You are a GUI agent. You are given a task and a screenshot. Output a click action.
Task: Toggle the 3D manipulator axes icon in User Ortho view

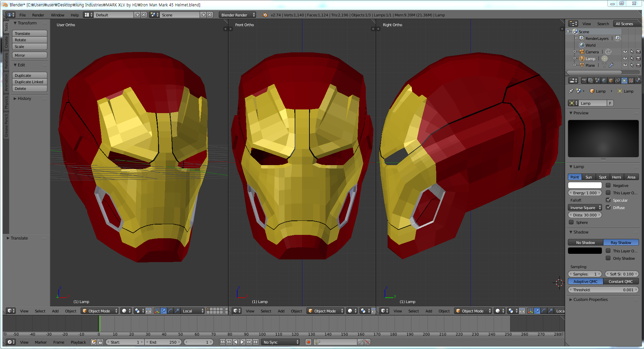point(157,311)
